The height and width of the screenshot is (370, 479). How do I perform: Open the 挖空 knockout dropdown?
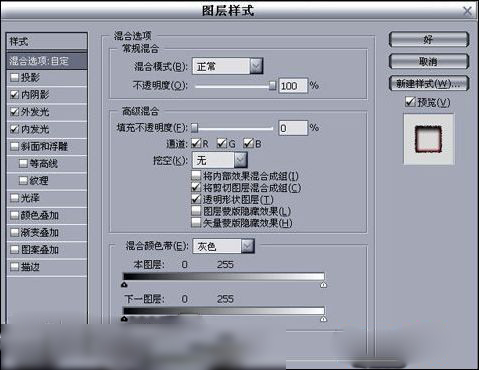pos(241,160)
